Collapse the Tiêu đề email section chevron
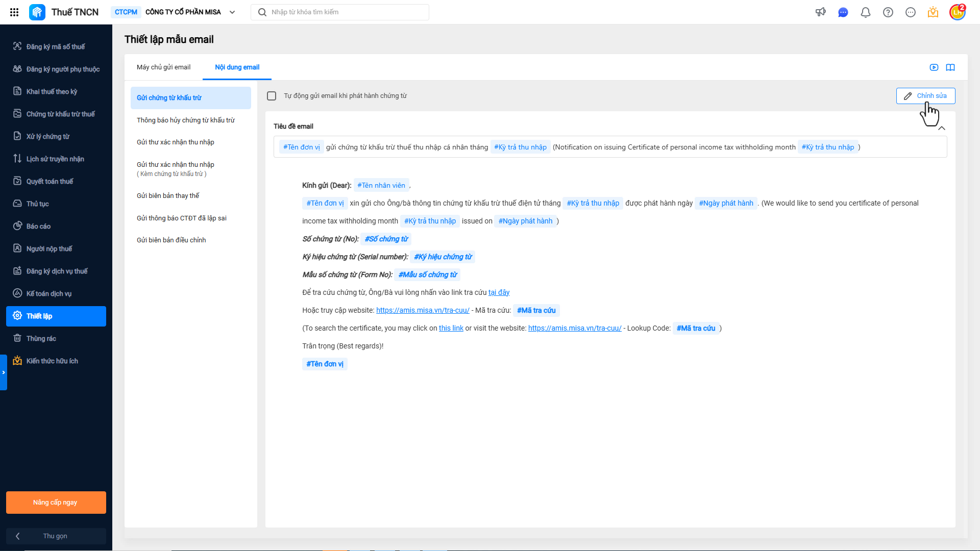 [x=942, y=129]
